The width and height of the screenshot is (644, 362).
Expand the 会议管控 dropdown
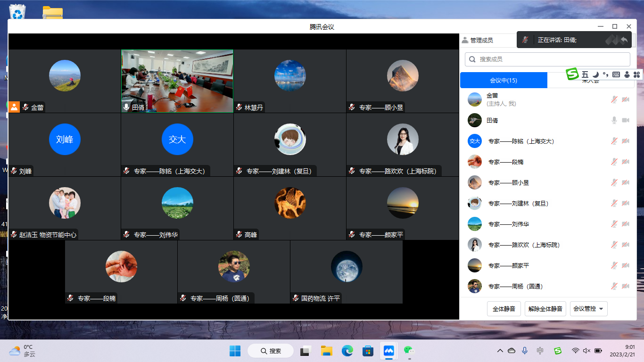point(588,309)
